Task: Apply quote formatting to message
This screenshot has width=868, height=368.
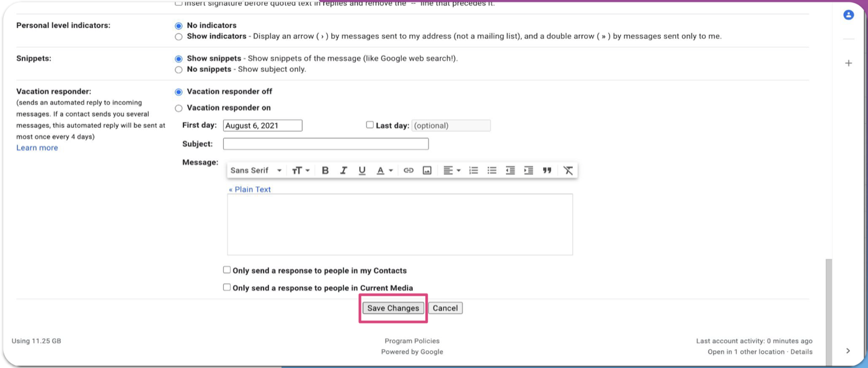Action: click(x=547, y=171)
